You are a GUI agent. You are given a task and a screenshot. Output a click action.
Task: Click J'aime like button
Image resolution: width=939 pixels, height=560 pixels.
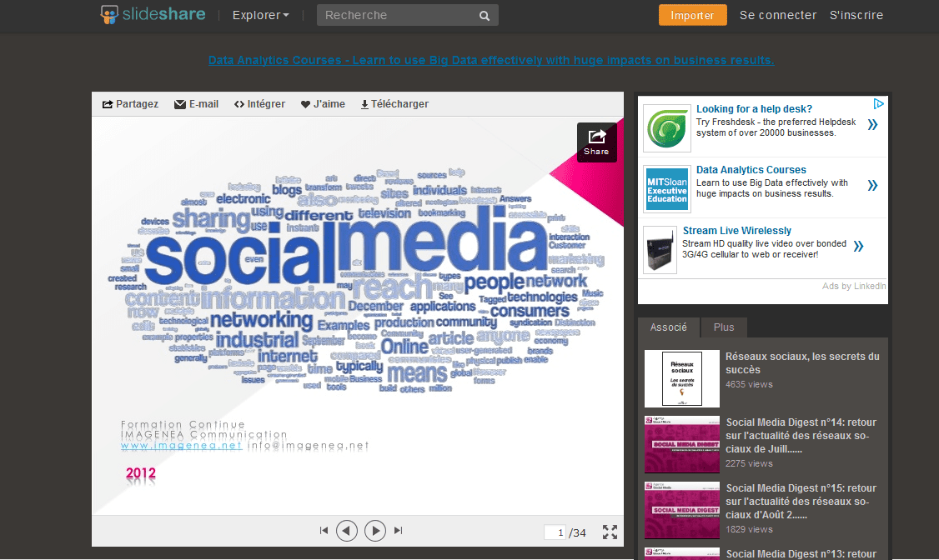(323, 104)
